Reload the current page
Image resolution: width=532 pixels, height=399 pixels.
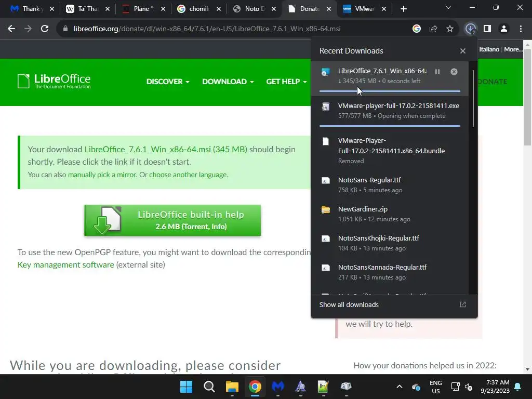click(x=45, y=29)
